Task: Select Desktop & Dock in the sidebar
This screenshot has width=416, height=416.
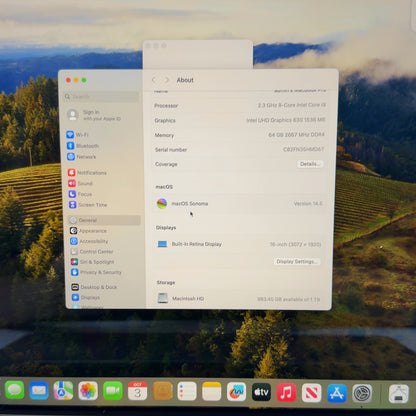Action: [94, 287]
